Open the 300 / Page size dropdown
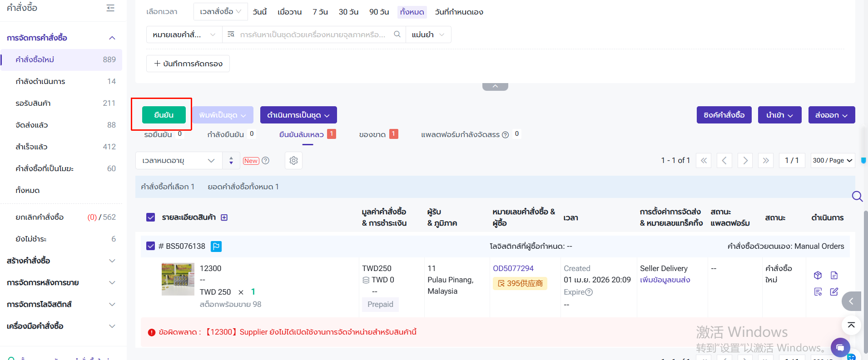This screenshot has height=360, width=868. click(833, 161)
